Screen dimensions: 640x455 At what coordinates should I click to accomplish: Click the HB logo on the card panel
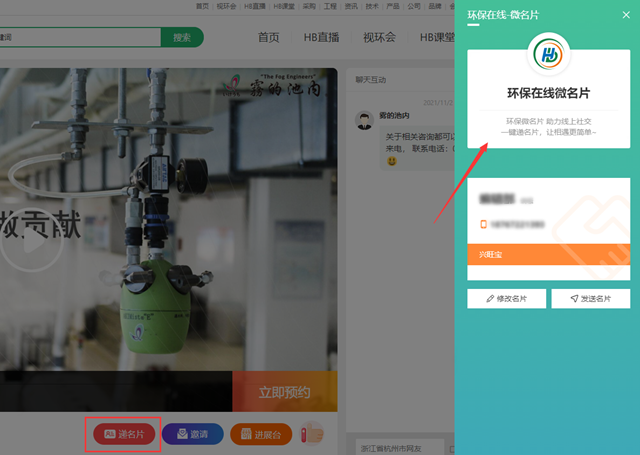(x=549, y=54)
